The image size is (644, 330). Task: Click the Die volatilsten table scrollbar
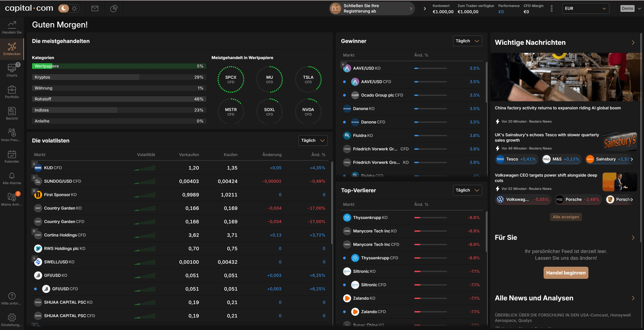point(332,202)
